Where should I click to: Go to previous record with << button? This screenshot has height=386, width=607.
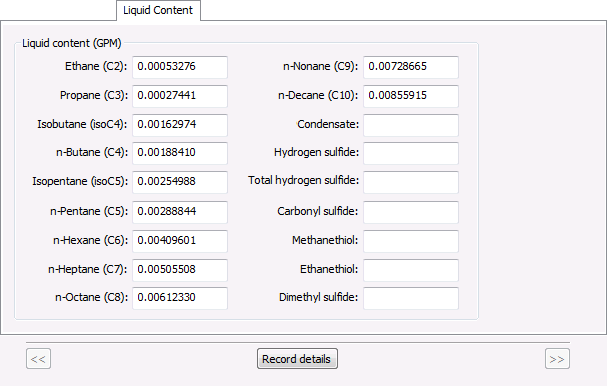[38, 359]
